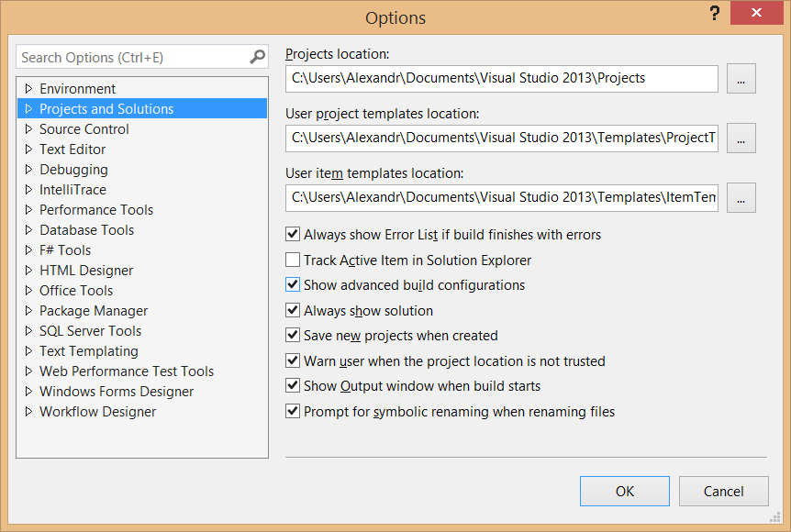Screen dimensions: 791x532
Task: Expand the HTML Designer arrow
Action: click(28, 270)
